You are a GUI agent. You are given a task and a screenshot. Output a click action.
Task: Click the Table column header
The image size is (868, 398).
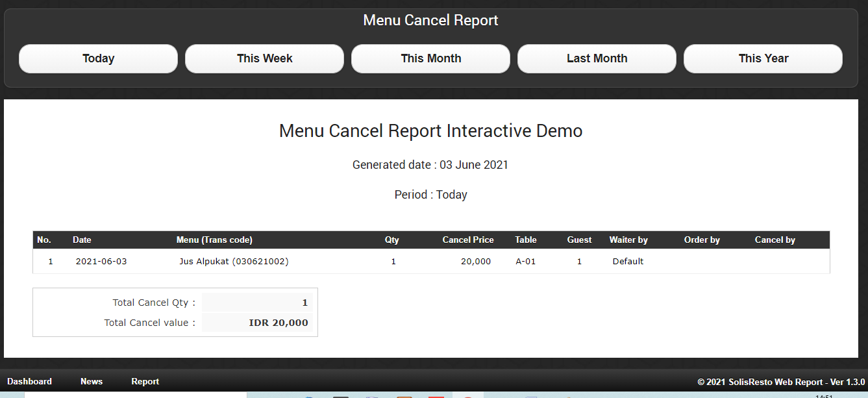[x=526, y=240]
